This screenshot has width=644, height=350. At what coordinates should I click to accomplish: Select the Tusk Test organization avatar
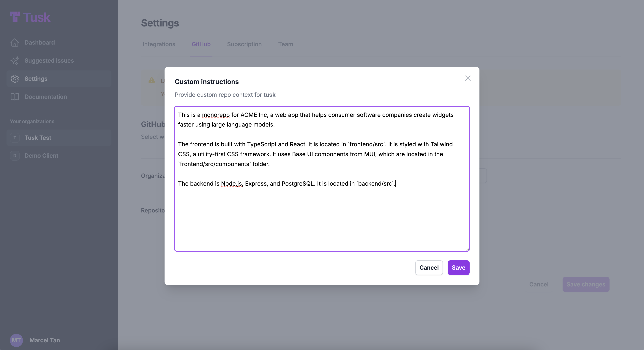coord(15,138)
